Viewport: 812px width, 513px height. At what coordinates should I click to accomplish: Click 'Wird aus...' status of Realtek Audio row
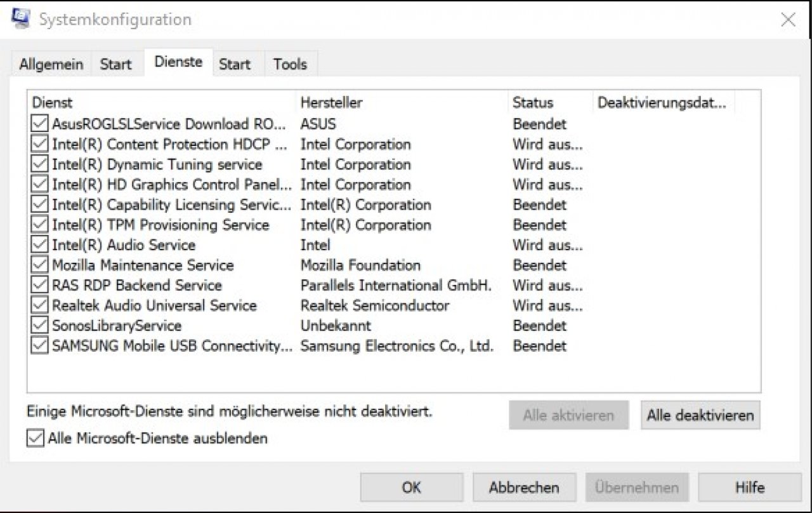tap(547, 305)
